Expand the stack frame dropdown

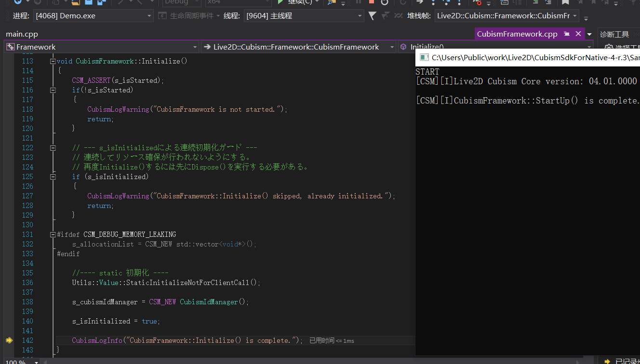tap(575, 16)
